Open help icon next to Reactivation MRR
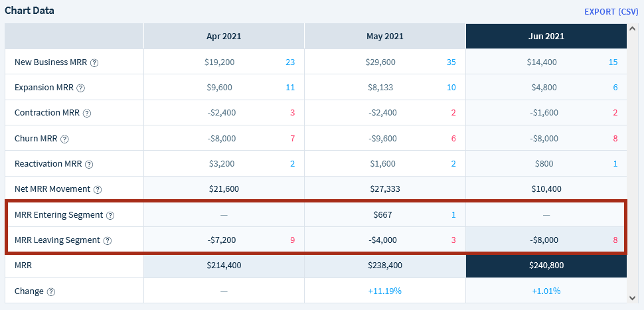644x310 pixels. 89,164
